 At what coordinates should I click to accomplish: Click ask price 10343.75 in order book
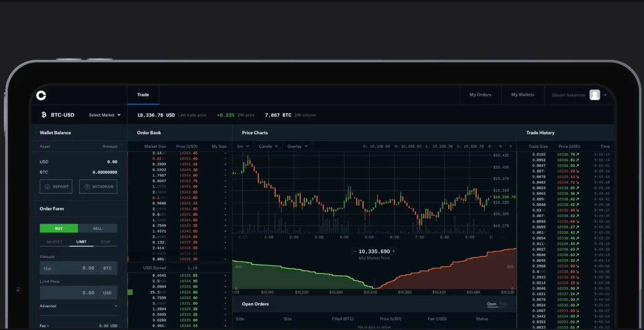pyautogui.click(x=188, y=181)
